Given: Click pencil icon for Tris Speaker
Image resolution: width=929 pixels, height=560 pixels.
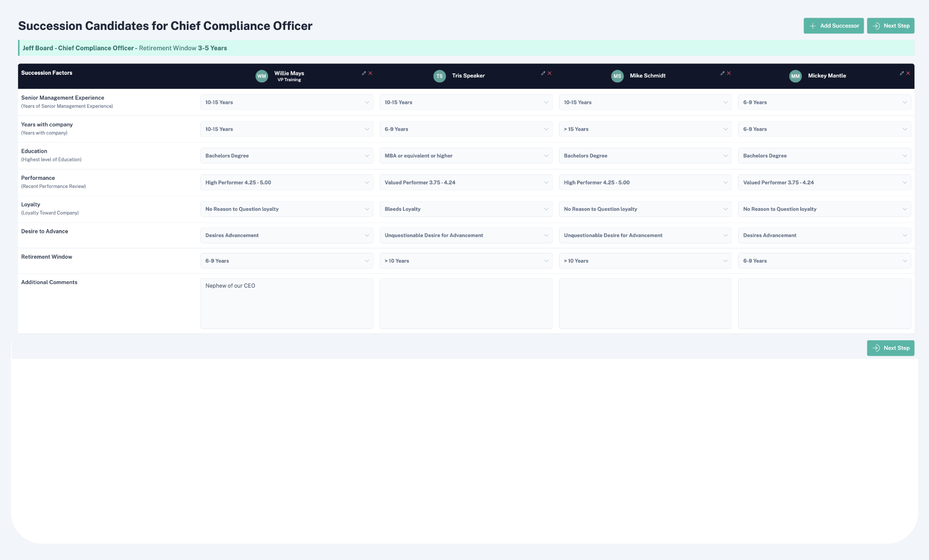Looking at the screenshot, I should point(543,73).
